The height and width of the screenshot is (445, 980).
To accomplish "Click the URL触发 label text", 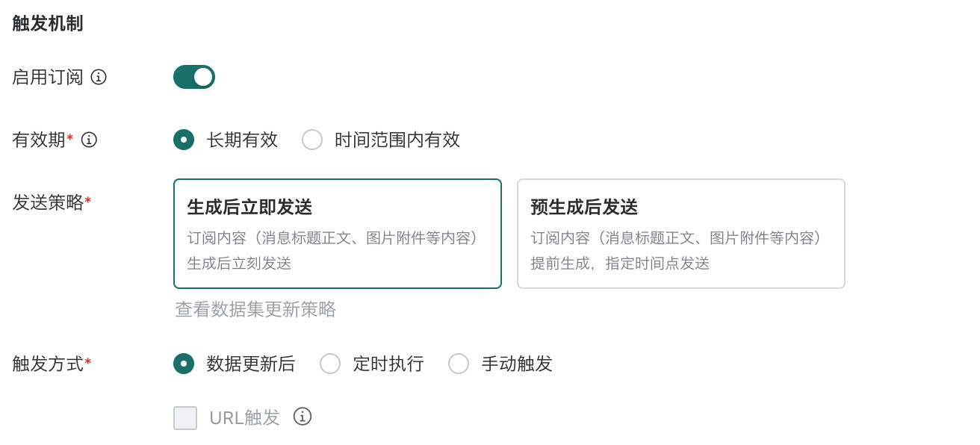I will click(245, 418).
